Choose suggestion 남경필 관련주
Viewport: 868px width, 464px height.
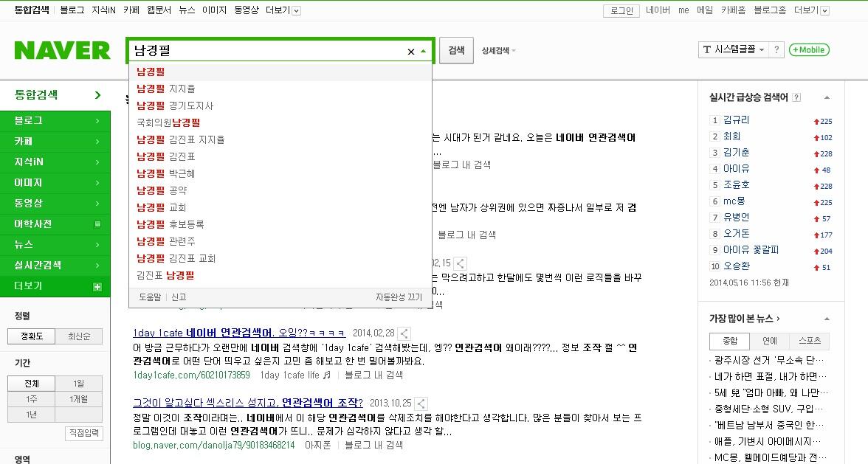(280, 241)
